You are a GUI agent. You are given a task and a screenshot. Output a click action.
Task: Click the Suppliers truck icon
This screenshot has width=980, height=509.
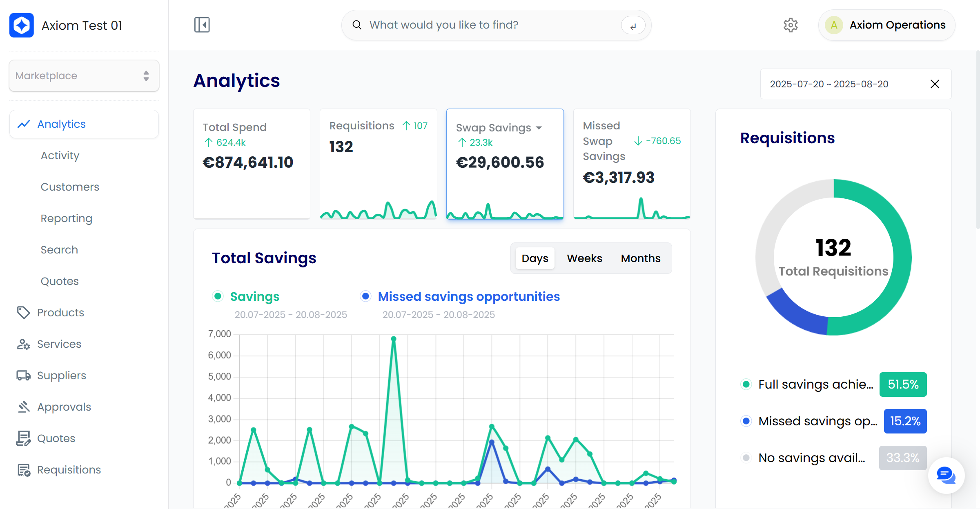[x=23, y=376]
